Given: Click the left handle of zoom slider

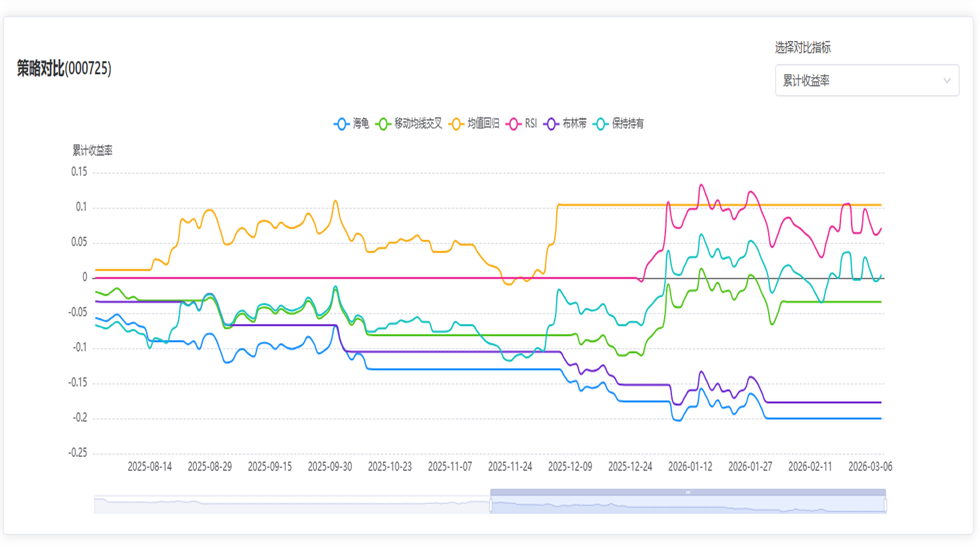Looking at the screenshot, I should (x=491, y=505).
